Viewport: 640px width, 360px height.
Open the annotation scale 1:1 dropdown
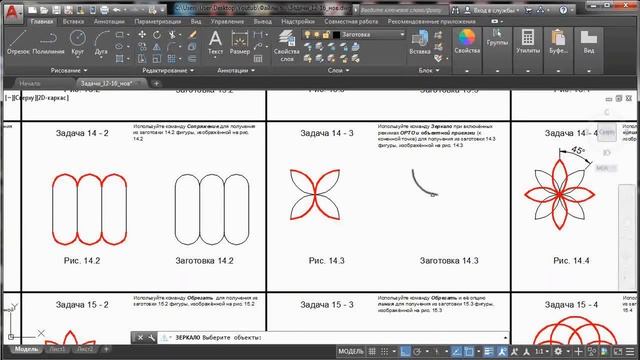tap(542, 351)
